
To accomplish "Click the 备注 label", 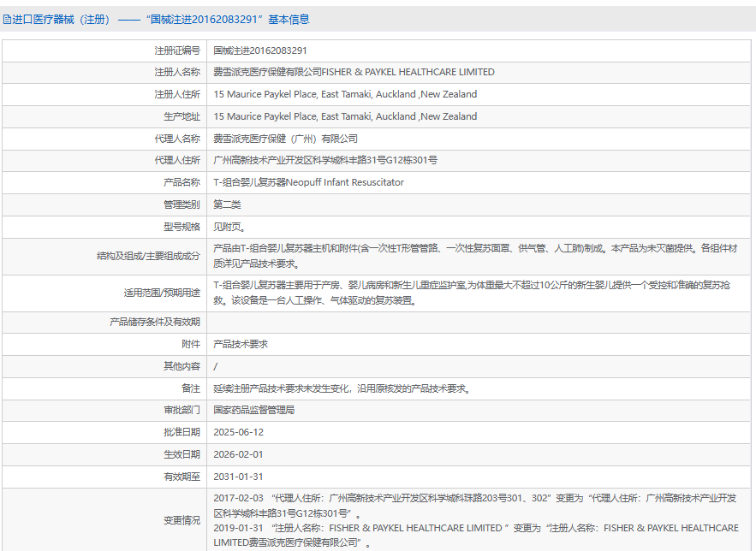I will pyautogui.click(x=191, y=388).
